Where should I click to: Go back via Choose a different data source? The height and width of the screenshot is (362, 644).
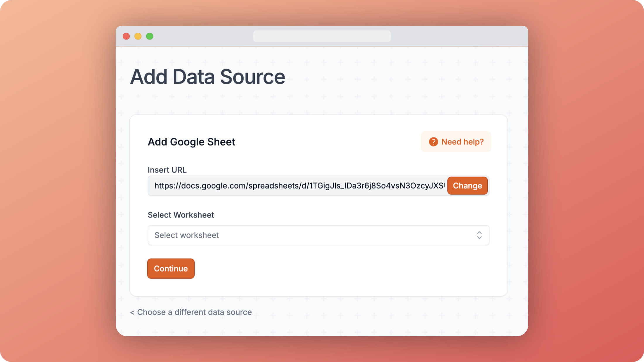(194, 312)
